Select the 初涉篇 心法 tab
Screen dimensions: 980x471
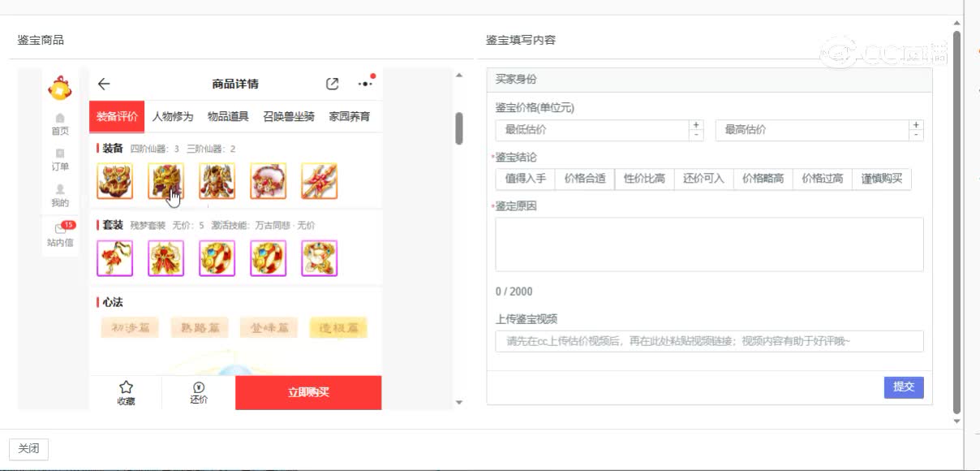pyautogui.click(x=130, y=328)
